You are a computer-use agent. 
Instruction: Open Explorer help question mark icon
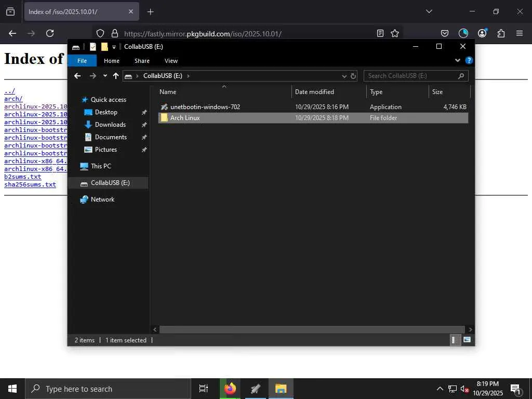coord(469,60)
